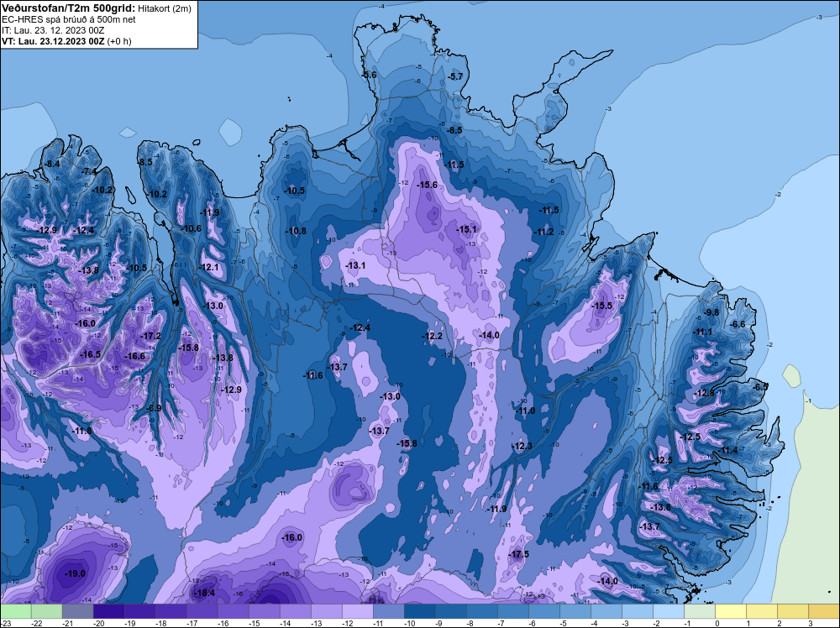
Task: Click the "IT: Lau. 23. 12. 2023 00Z" line
Action: pos(53,30)
